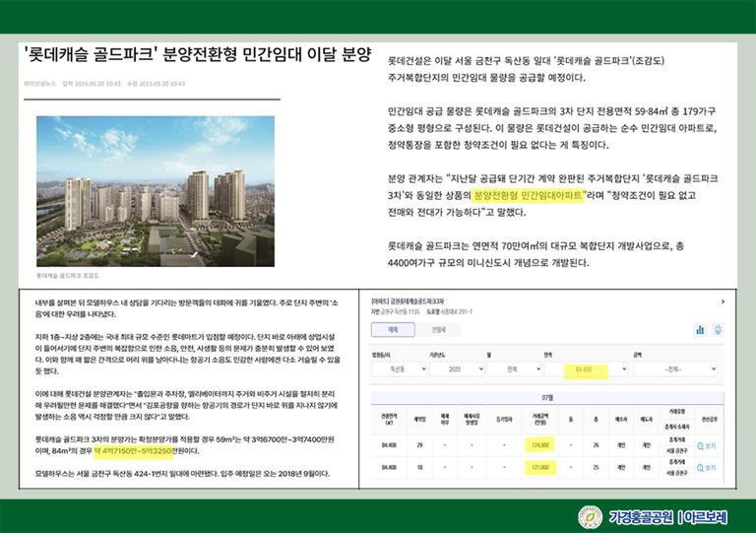Click the article headline '롯데캐슬 골드파크' 분양전환형
The width and height of the screenshot is (756, 533).
[x=198, y=54]
